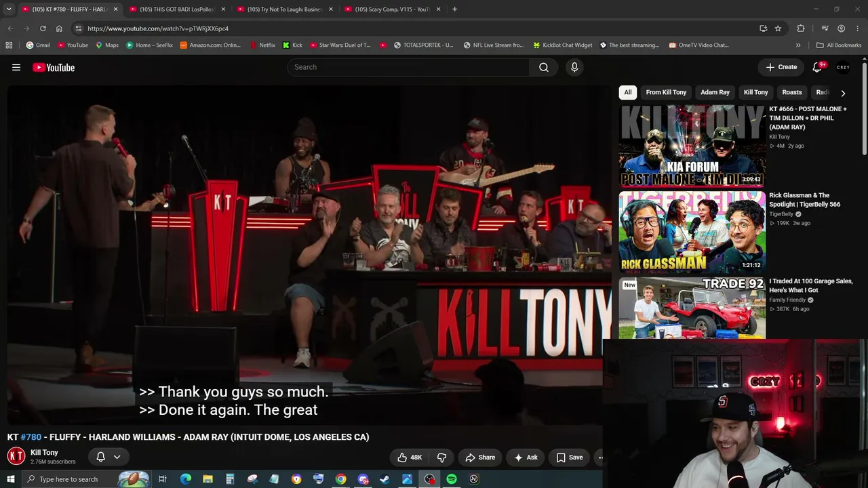Reload the current browser page
The width and height of the screenshot is (868, 488).
[43, 28]
